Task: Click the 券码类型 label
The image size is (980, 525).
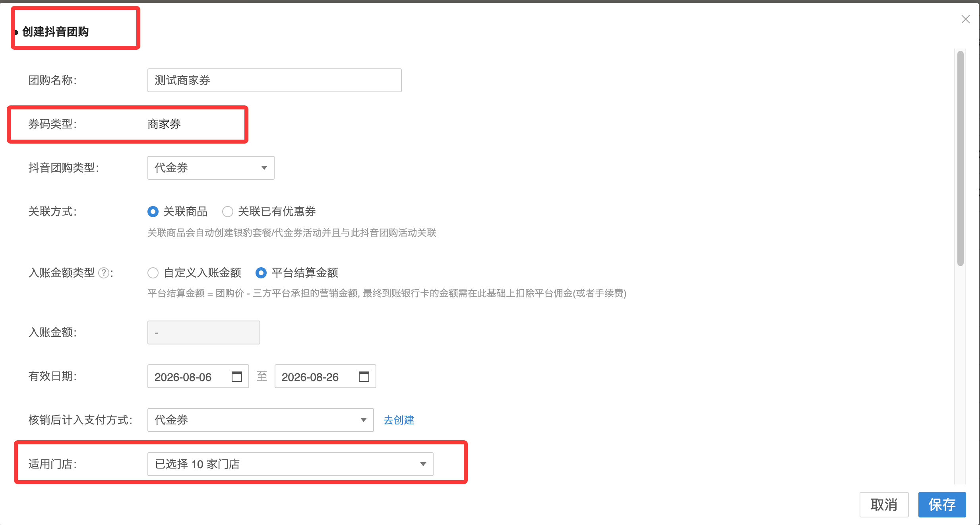Action: [52, 124]
